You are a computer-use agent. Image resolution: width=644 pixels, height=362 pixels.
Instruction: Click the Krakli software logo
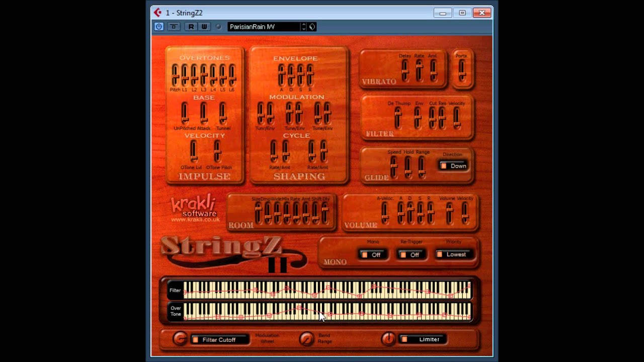[194, 206]
